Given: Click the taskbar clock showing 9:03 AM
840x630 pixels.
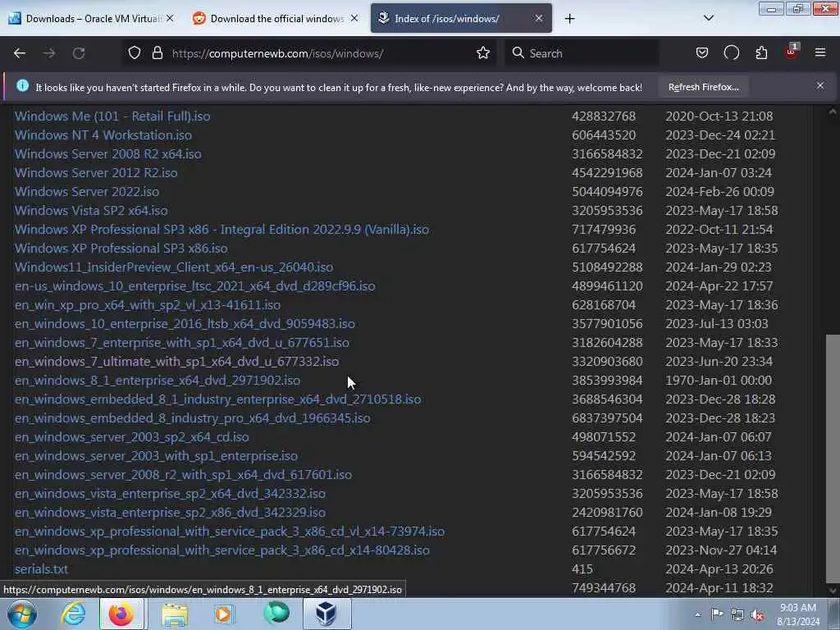Looking at the screenshot, I should point(797,614).
